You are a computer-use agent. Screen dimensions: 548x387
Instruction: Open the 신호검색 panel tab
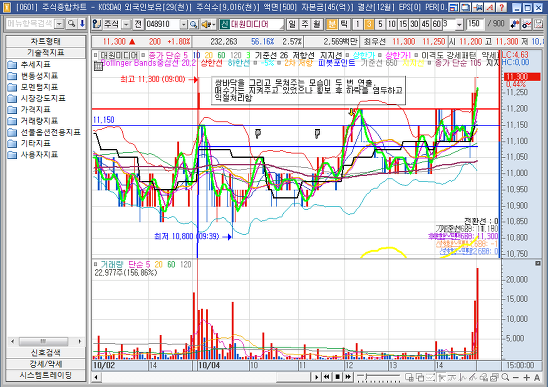46,352
